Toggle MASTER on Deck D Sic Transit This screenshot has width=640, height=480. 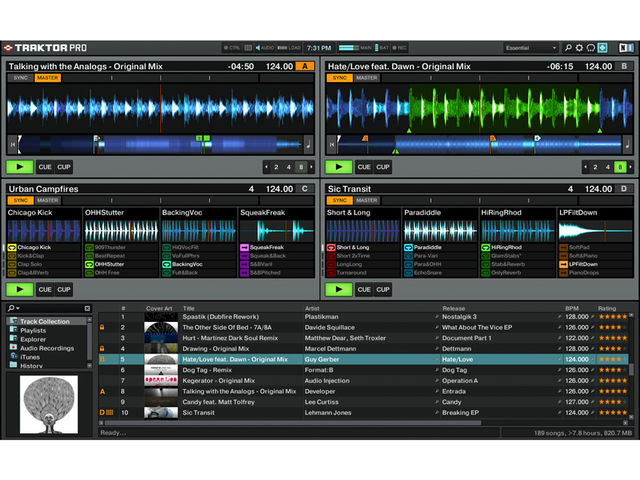click(367, 200)
